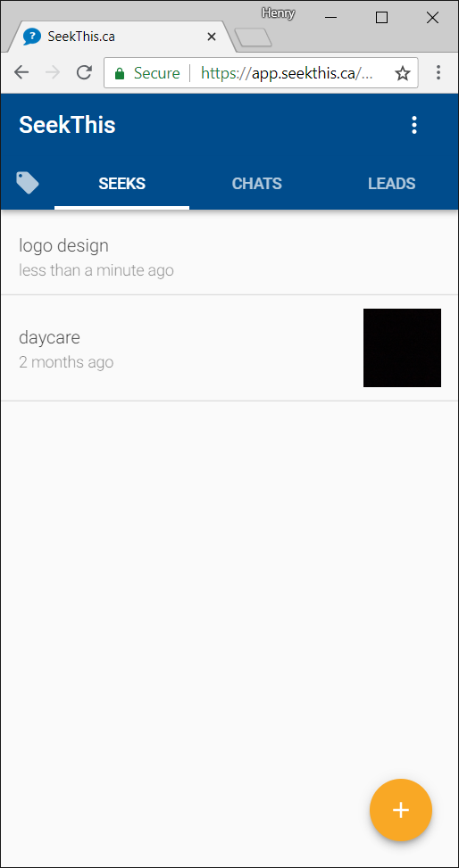Click the SeekThis.ca tab favicon
This screenshot has height=868, width=459.
pos(32,37)
